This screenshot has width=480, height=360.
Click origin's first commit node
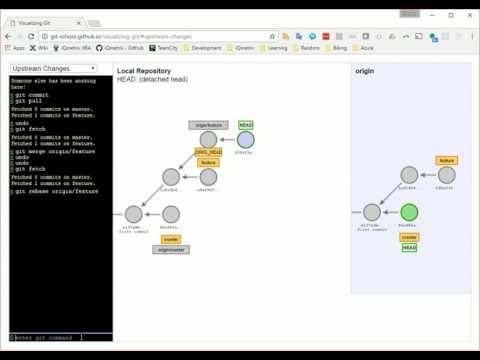coord(372,212)
